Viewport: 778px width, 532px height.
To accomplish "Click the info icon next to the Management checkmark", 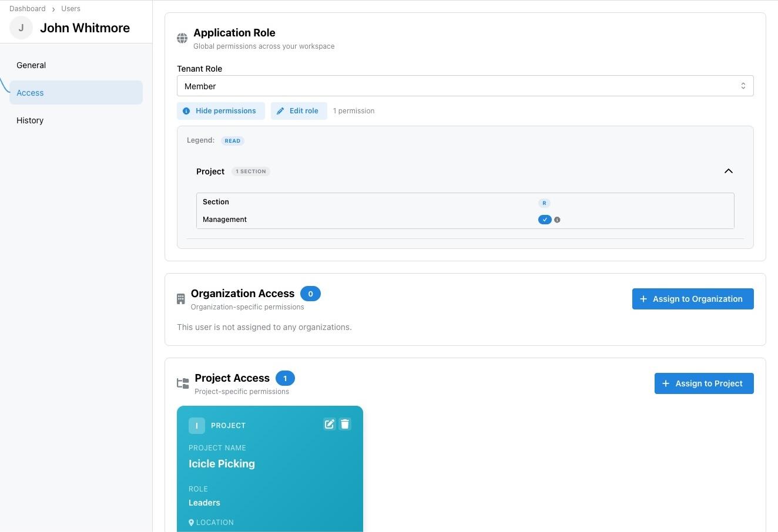I will [x=557, y=219].
